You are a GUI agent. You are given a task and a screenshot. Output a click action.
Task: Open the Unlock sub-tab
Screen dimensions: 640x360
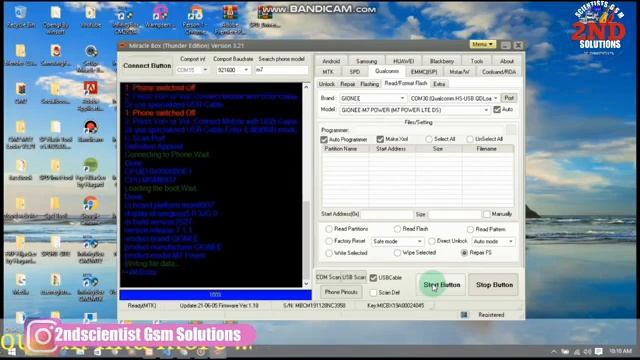[327, 84]
